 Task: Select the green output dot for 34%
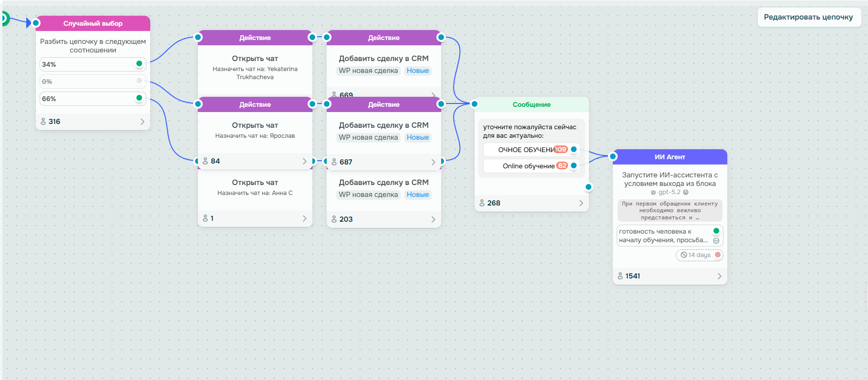pyautogui.click(x=139, y=63)
